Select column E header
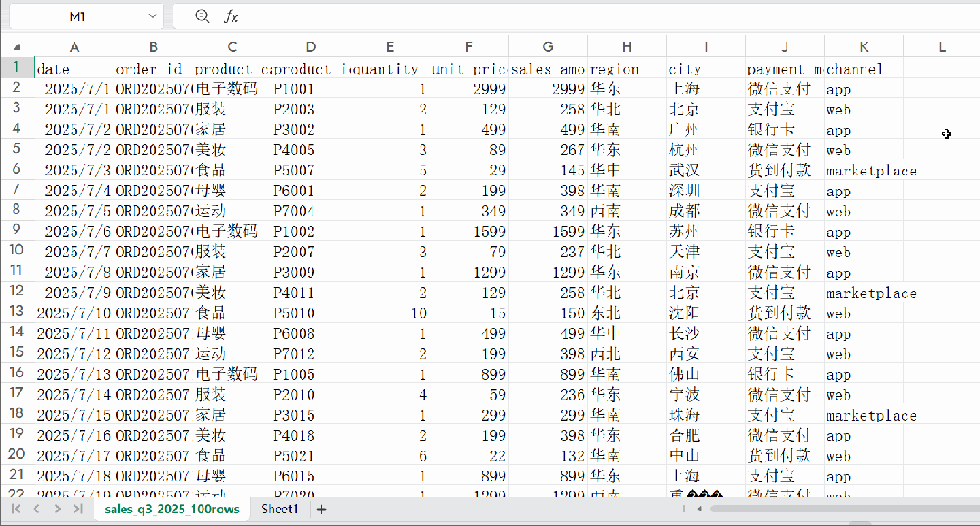Screen dimensions: 980x526 (390, 47)
